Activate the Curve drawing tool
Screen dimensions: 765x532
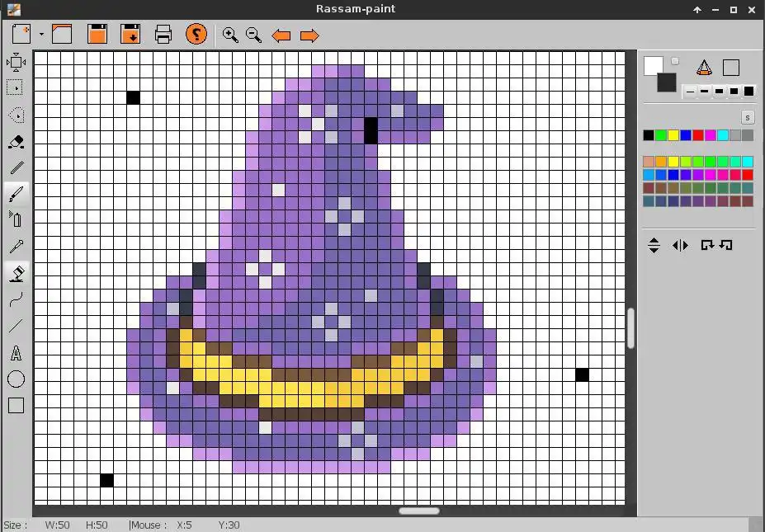pos(17,299)
